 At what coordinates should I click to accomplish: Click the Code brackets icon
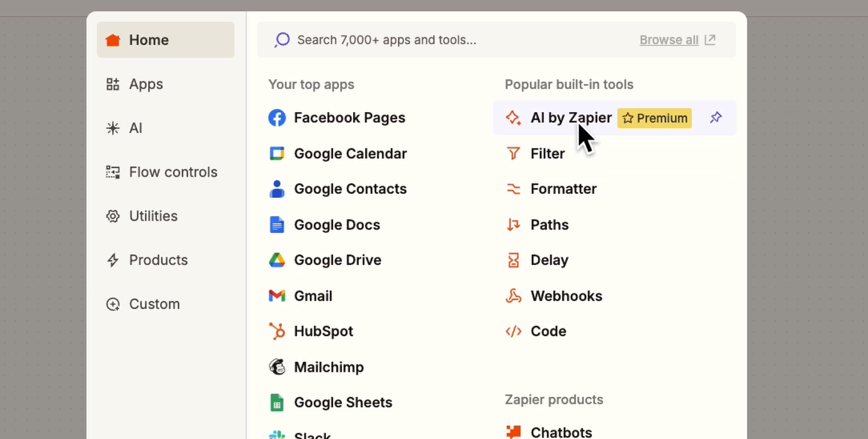[513, 331]
